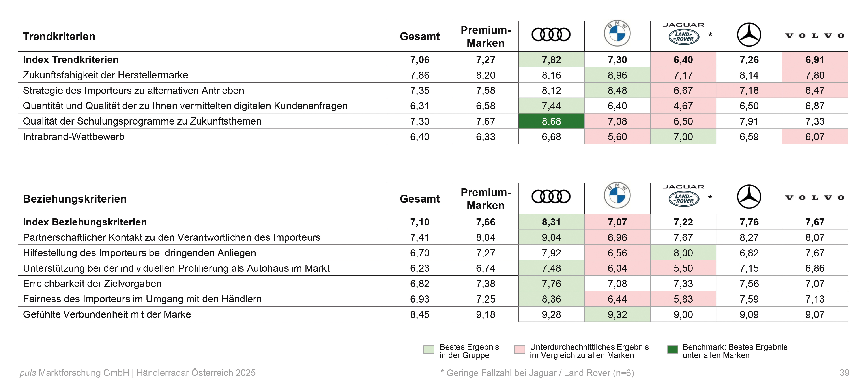Image resolution: width=868 pixels, height=390 pixels.
Task: Click the Jaguar Land Rover logo in Beziehungskriterien table
Action: coord(683,196)
